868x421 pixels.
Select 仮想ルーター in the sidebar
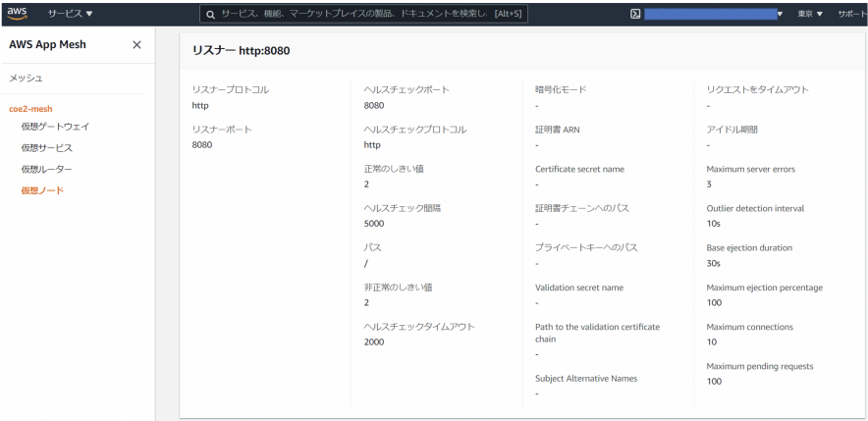coord(46,169)
